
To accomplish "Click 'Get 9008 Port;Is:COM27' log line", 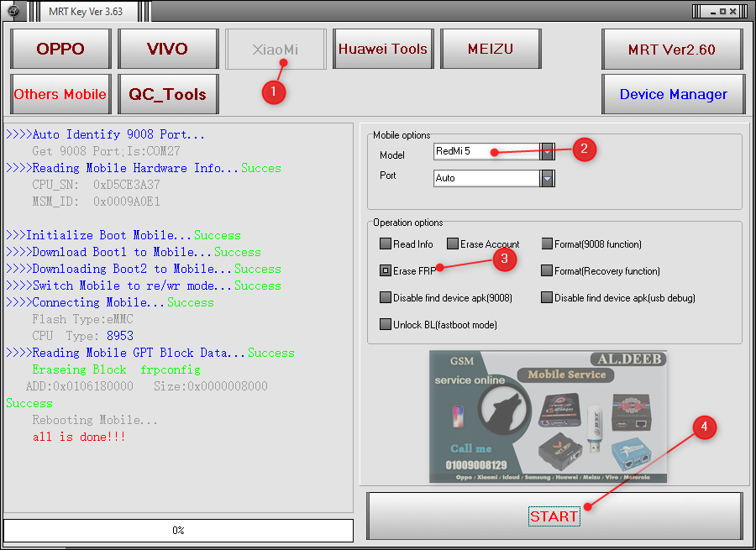I will 106,151.
